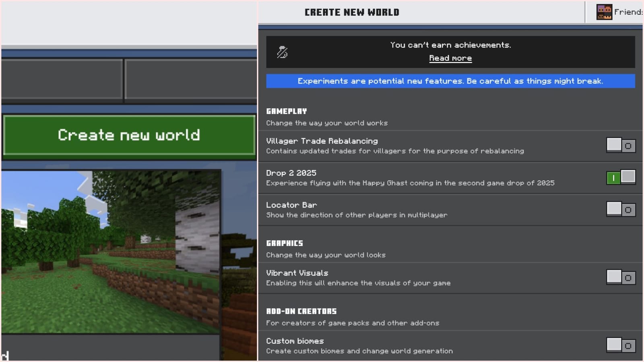This screenshot has height=362, width=644.
Task: Click the Friends player head icon
Action: 603,11
